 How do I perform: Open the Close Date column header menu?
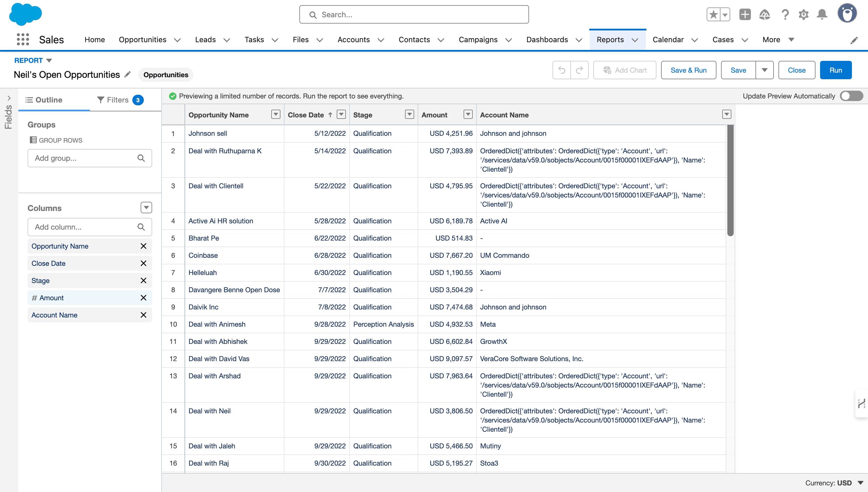coord(341,115)
